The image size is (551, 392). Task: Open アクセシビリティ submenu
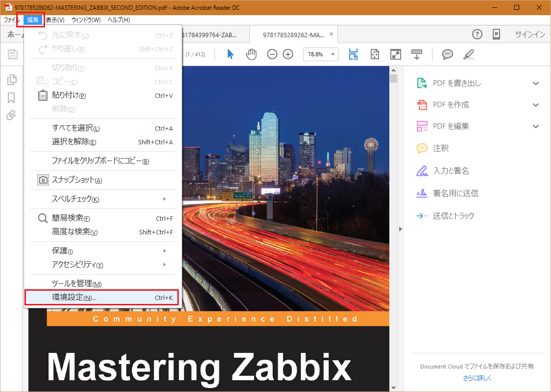click(103, 264)
